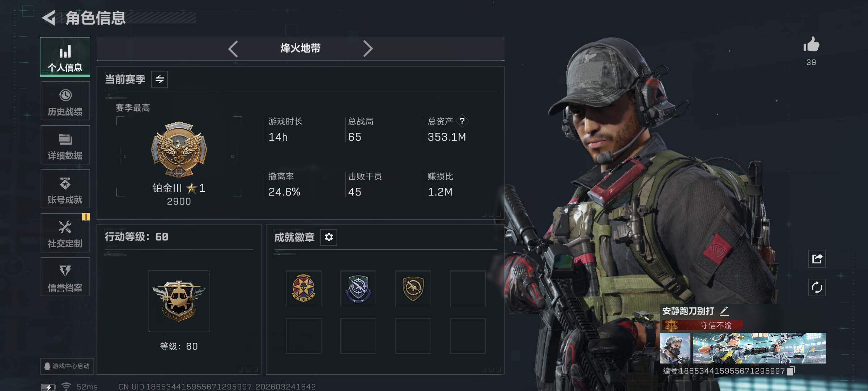The height and width of the screenshot is (391, 868).
Task: Switch to previous mode with left chevron
Action: coord(233,49)
